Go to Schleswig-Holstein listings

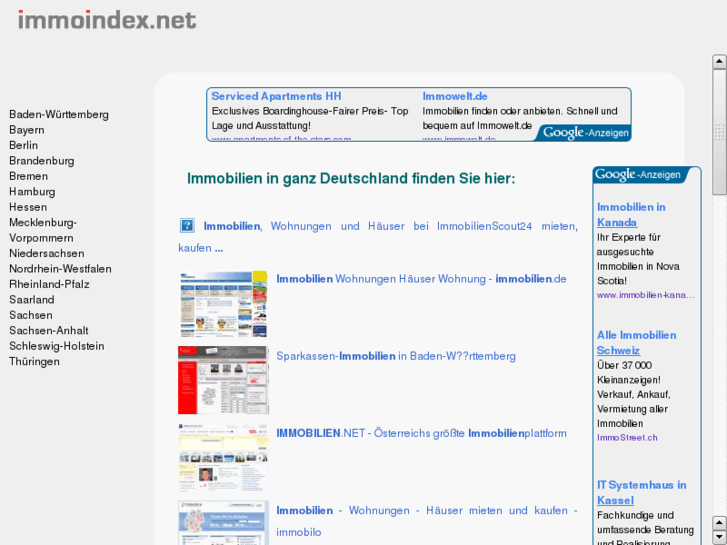57,346
